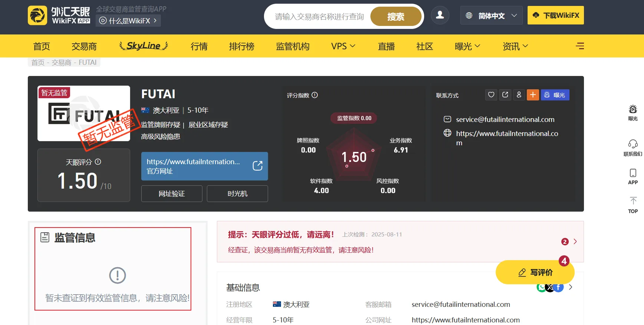Show more share options via the chevron
The width and height of the screenshot is (644, 325).
click(571, 287)
